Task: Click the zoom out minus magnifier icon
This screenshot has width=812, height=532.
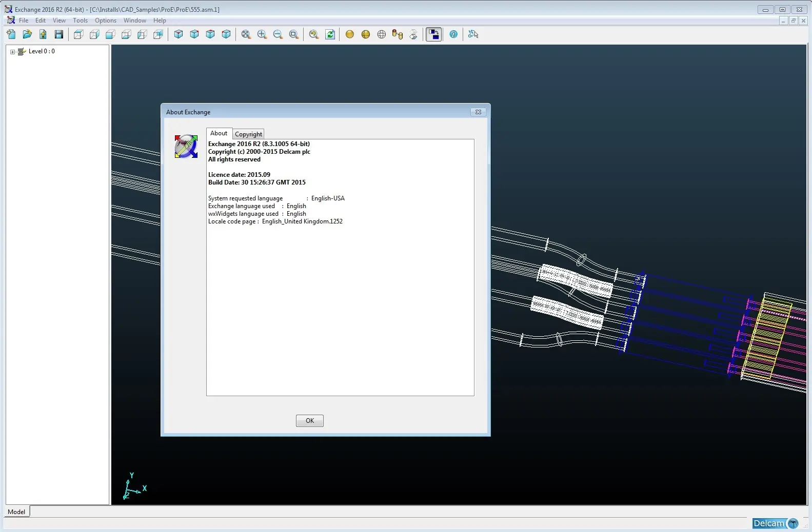Action: pyautogui.click(x=278, y=34)
